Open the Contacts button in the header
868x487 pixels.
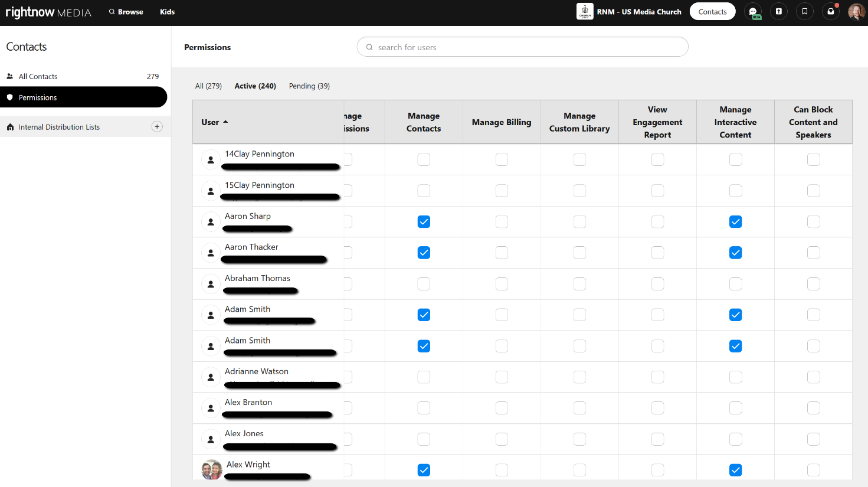(712, 11)
